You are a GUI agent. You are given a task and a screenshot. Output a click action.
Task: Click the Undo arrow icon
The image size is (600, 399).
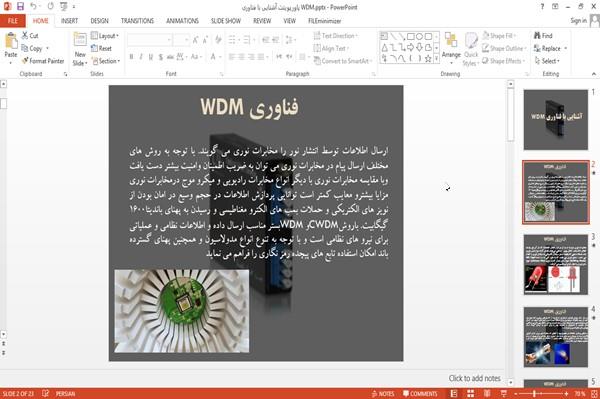(33, 7)
